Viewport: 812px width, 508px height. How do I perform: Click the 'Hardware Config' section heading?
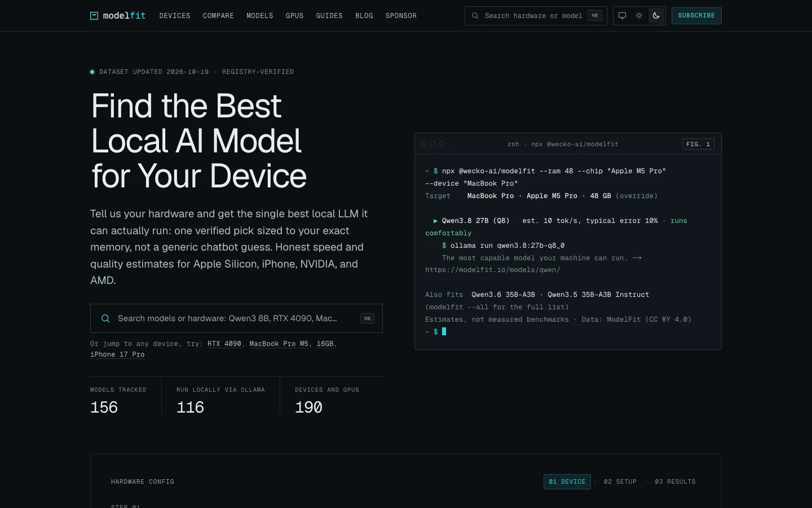(x=143, y=481)
